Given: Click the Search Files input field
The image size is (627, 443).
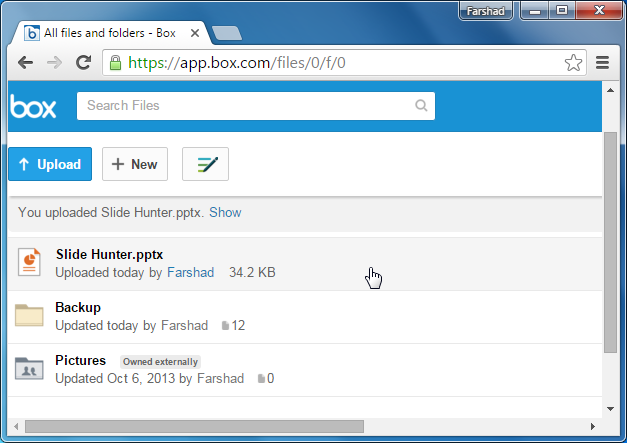Looking at the screenshot, I should [245, 106].
